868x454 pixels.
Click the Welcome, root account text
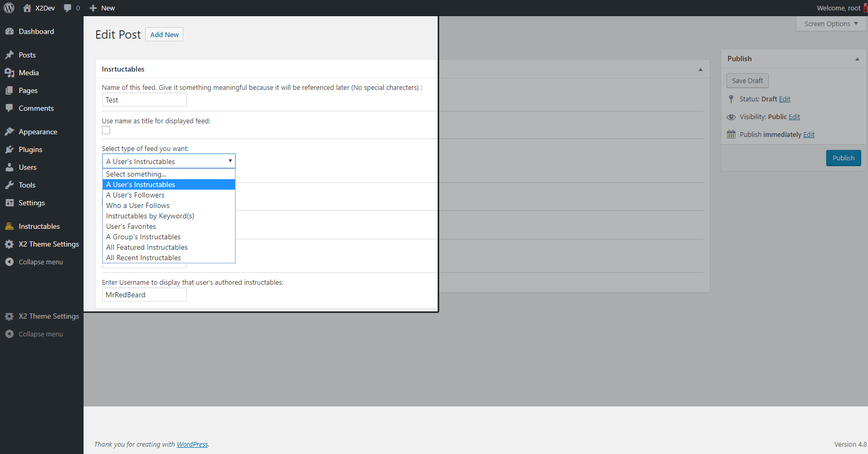click(x=838, y=8)
